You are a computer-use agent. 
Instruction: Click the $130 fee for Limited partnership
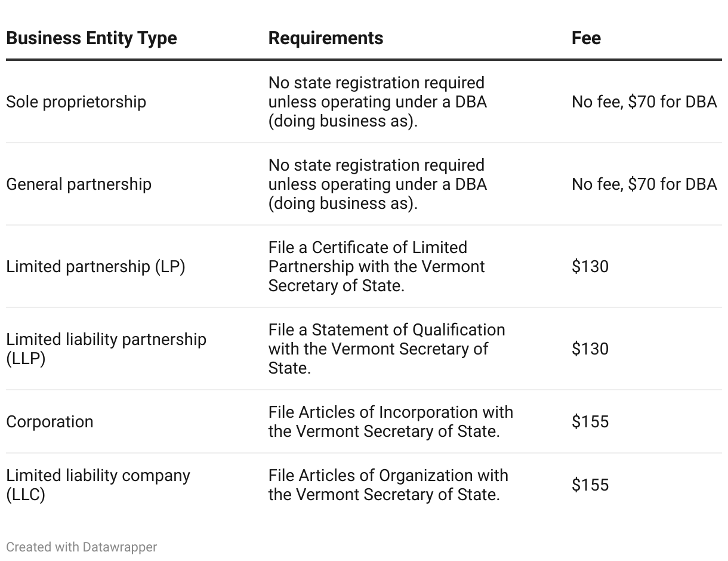pos(590,266)
